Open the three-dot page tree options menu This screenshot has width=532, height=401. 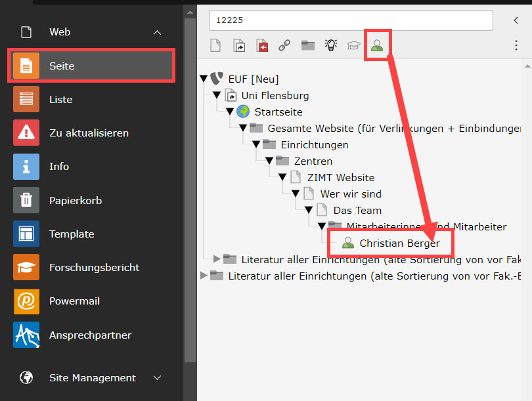pos(516,45)
